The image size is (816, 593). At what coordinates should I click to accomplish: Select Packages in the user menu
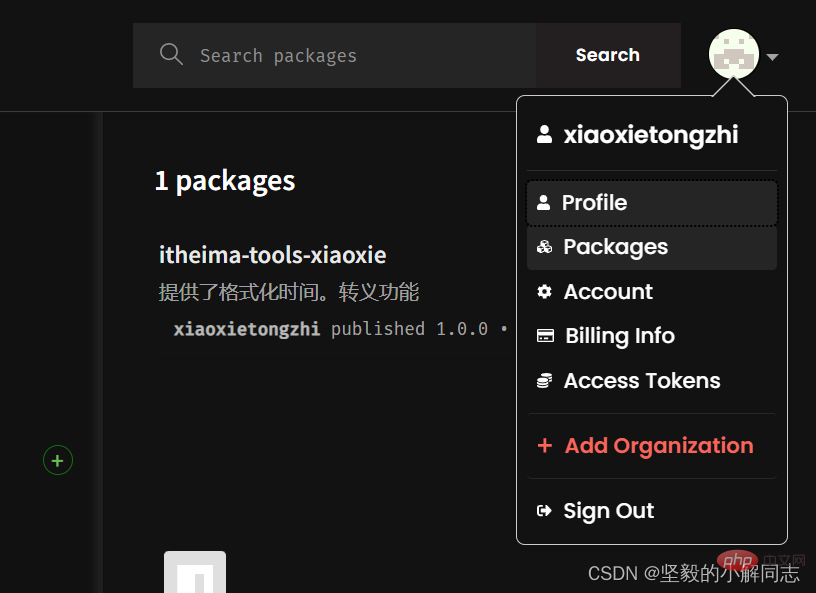[x=615, y=247]
